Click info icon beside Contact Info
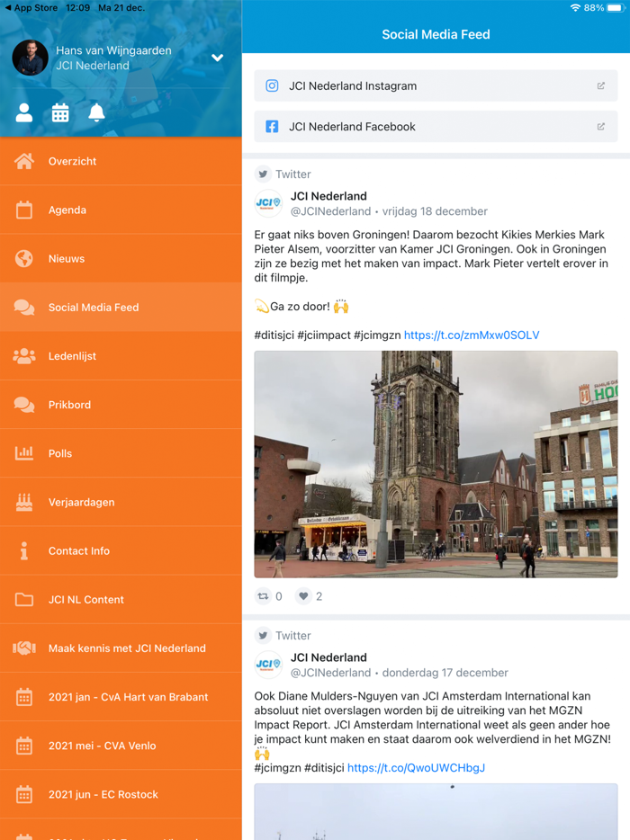Screen dimensions: 630x840 point(24,550)
